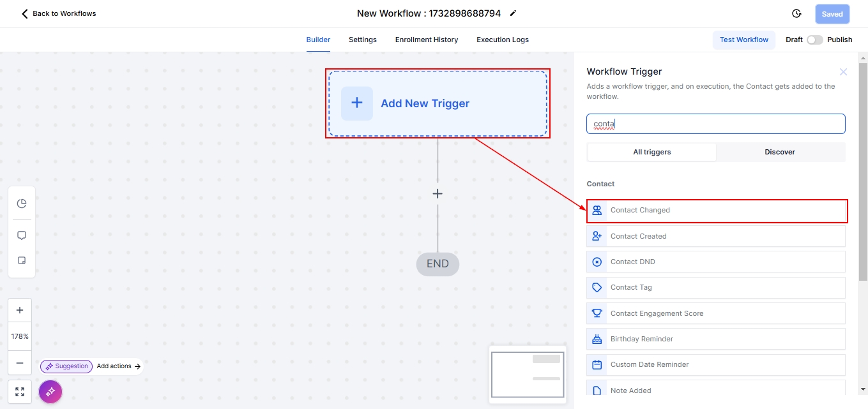This screenshot has width=868, height=409.
Task: Open comments icon in left toolbar
Action: pyautogui.click(x=22, y=235)
